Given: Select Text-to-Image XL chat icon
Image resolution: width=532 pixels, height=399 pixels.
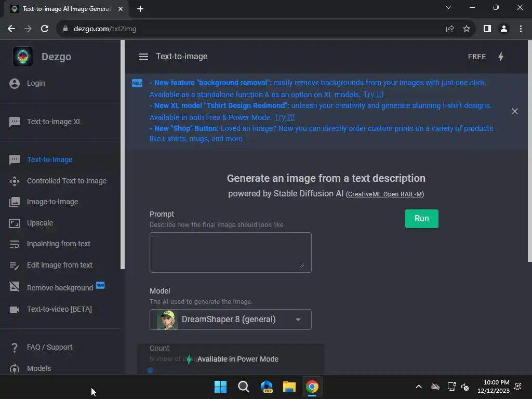Looking at the screenshot, I should point(15,122).
